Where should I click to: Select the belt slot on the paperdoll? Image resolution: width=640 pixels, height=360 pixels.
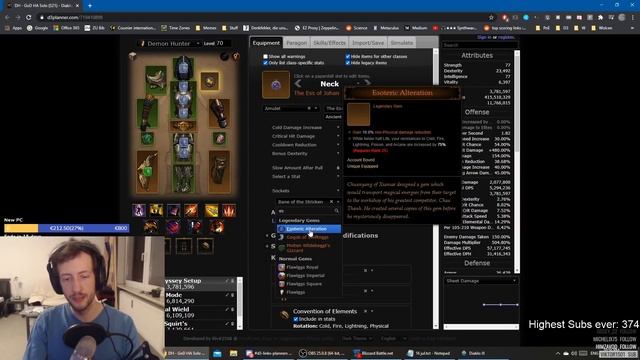pyautogui.click(x=183, y=126)
